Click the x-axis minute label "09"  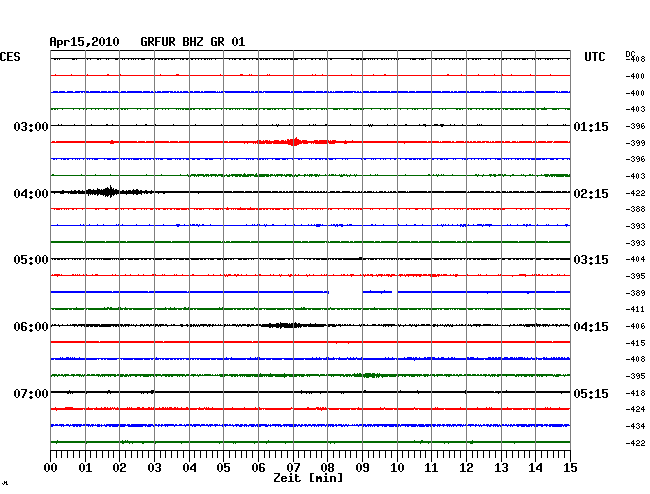pos(362,467)
